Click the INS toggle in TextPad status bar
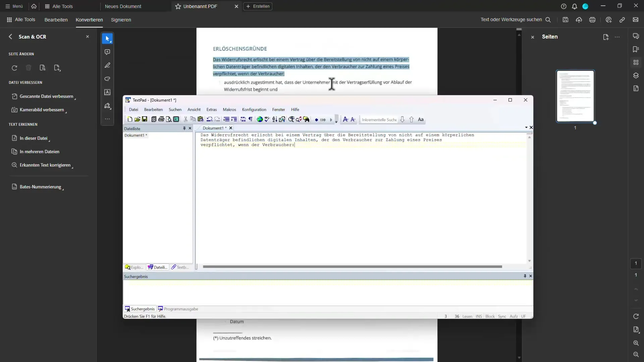The image size is (644, 362). click(479, 316)
